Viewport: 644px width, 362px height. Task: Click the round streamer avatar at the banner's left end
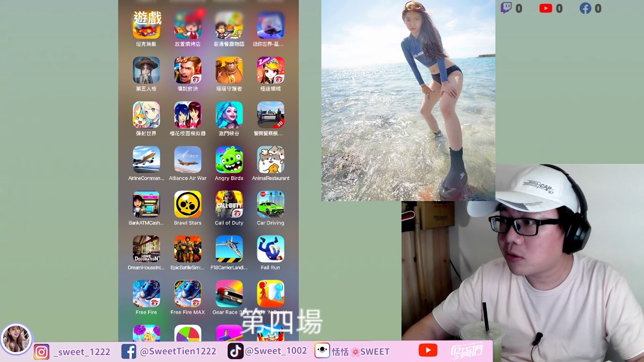pyautogui.click(x=16, y=339)
